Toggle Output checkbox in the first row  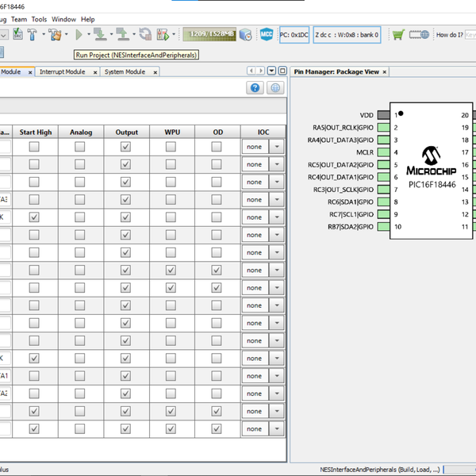(125, 147)
